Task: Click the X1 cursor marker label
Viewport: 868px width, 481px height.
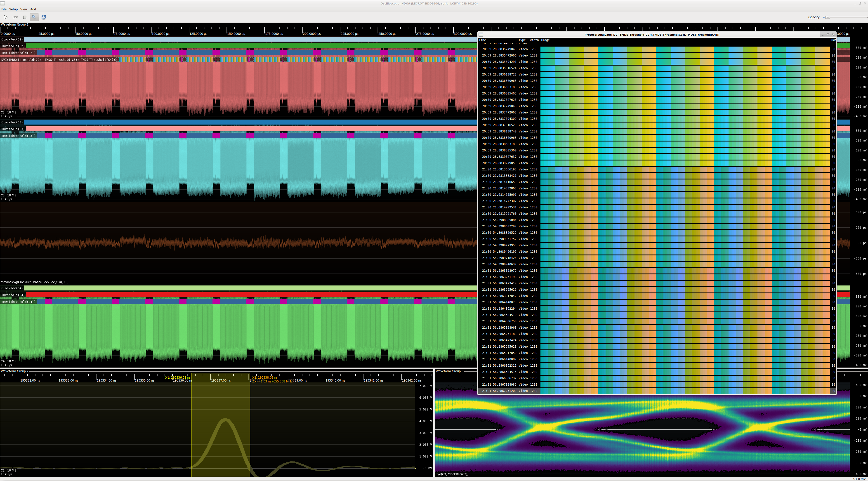Action: click(x=178, y=378)
